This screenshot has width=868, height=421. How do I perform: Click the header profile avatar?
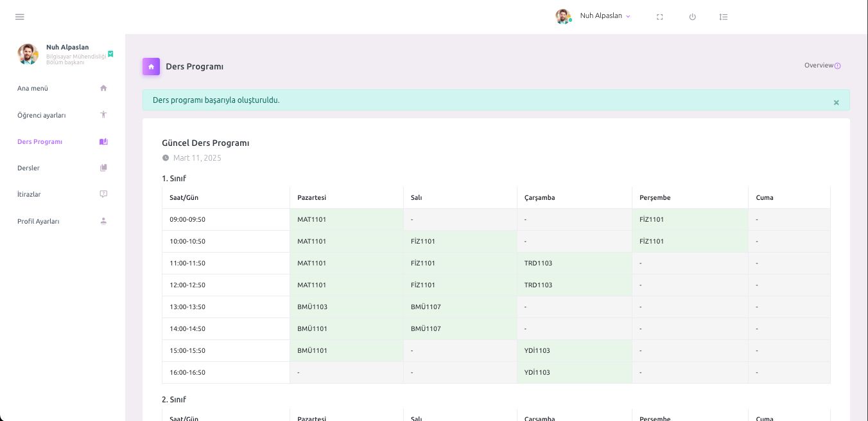563,17
